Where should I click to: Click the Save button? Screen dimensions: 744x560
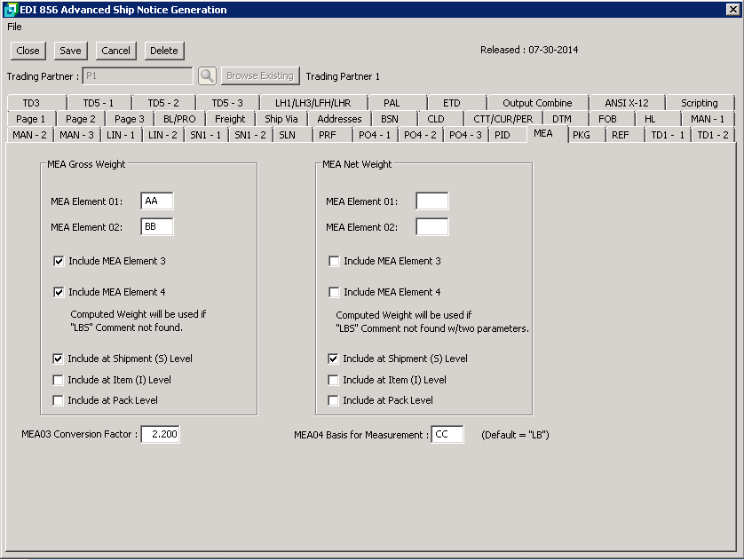pos(70,51)
